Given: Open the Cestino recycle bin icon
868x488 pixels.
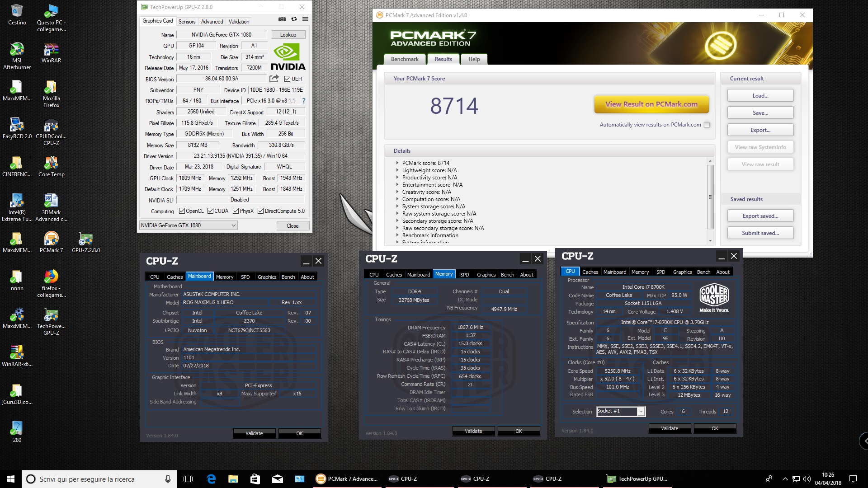Looking at the screenshot, I should point(17,15).
